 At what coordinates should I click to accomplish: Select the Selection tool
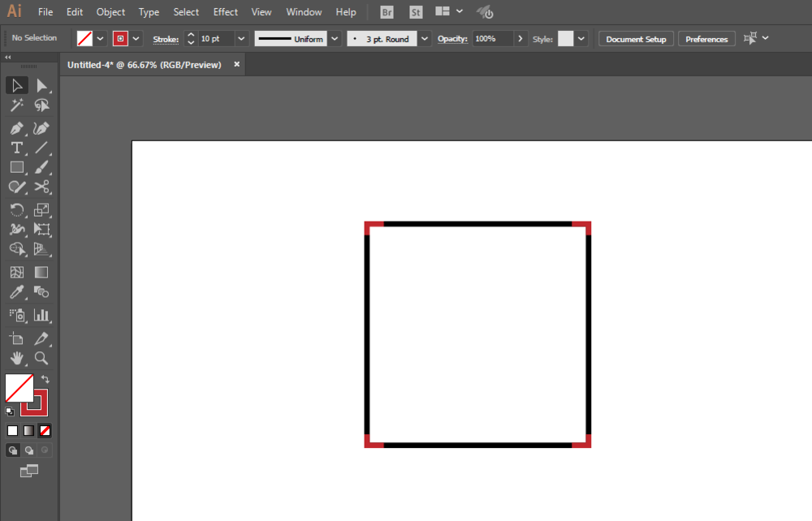coord(17,85)
